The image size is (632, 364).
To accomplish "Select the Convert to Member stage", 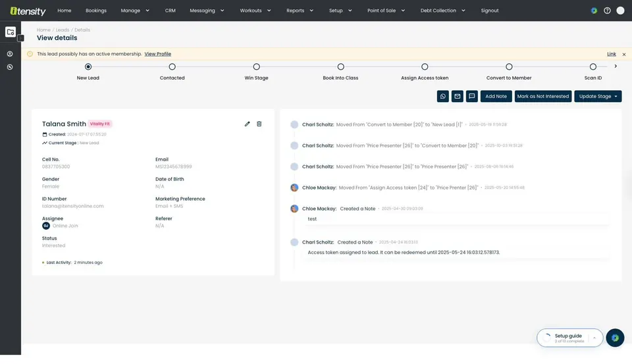I will click(x=509, y=66).
